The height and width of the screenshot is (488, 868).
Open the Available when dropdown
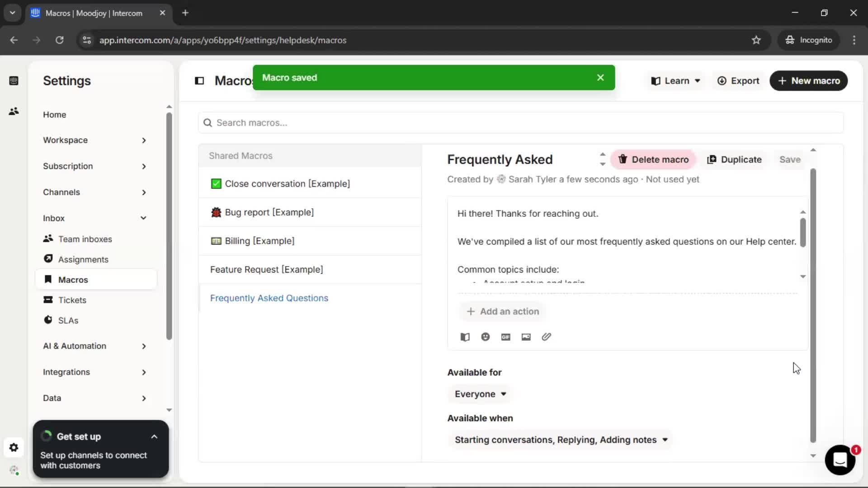(561, 440)
